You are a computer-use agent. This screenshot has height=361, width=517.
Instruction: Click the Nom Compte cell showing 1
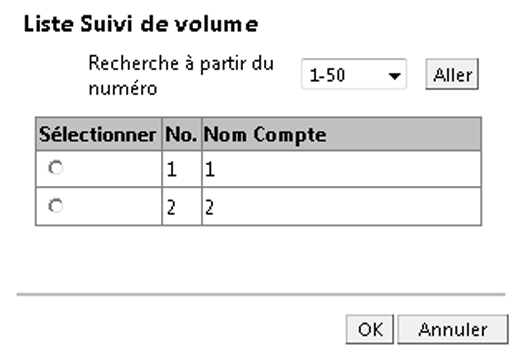click(341, 169)
